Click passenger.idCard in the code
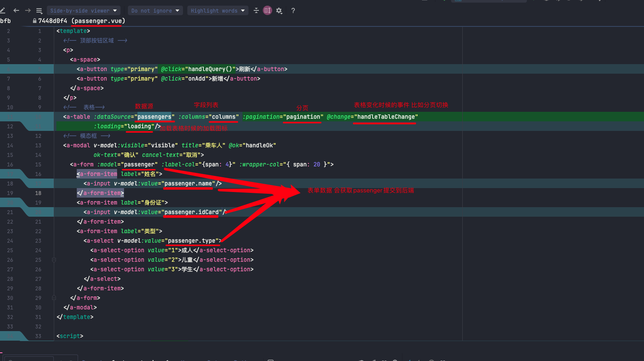The width and height of the screenshot is (644, 361). [x=191, y=212]
